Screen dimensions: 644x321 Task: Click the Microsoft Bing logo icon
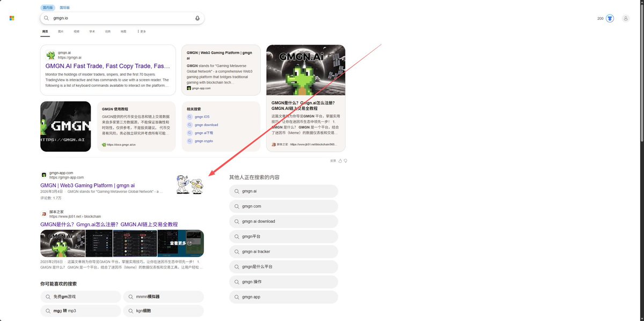(12, 18)
